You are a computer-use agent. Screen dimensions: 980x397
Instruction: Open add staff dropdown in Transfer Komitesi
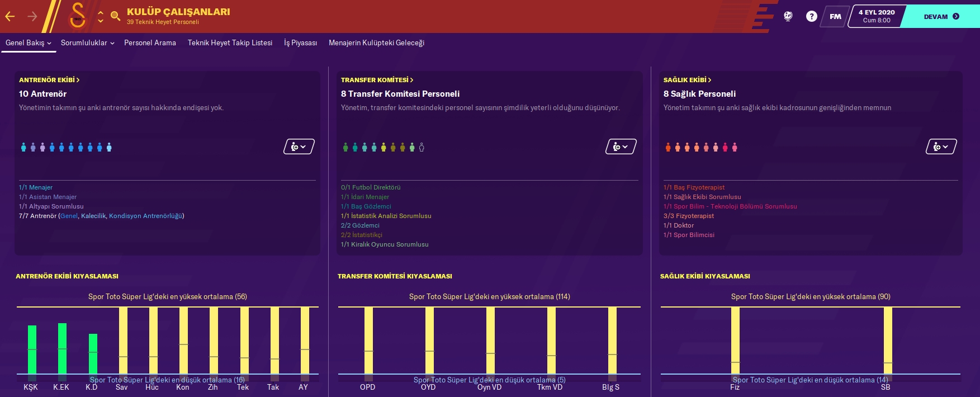621,146
